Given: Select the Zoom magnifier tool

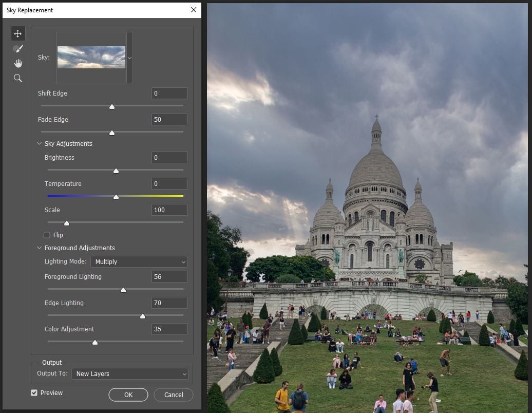Looking at the screenshot, I should tap(17, 79).
